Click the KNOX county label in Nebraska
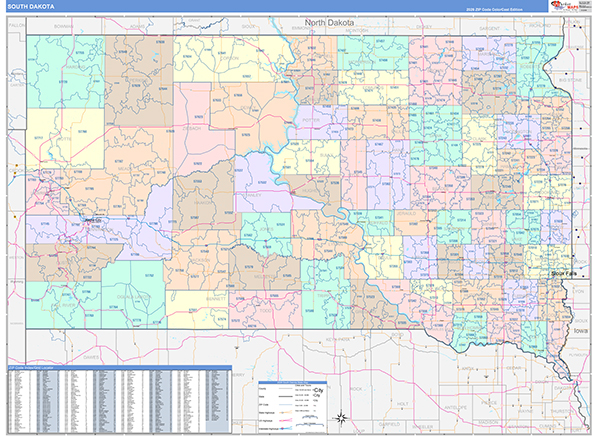 tap(468, 368)
